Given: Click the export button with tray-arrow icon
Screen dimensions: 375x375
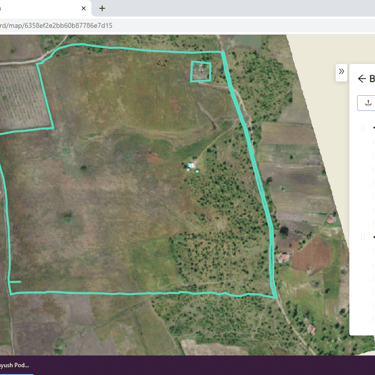Looking at the screenshot, I should pos(367,103).
